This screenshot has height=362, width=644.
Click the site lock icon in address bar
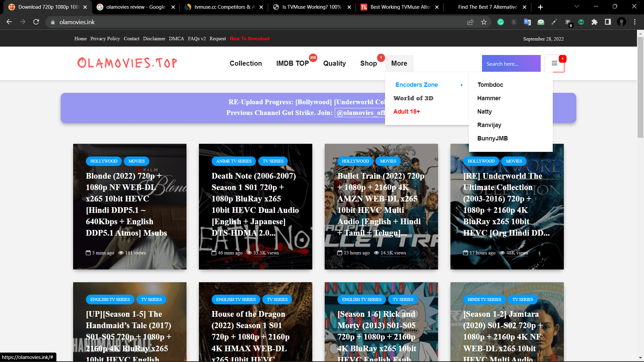[53, 22]
